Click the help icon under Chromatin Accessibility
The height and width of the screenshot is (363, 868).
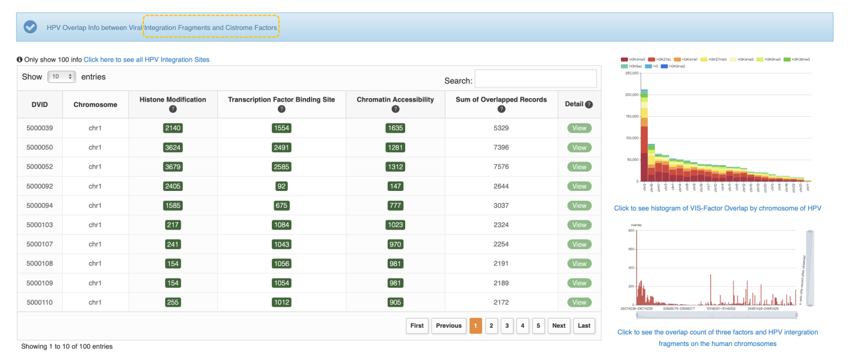click(x=395, y=109)
